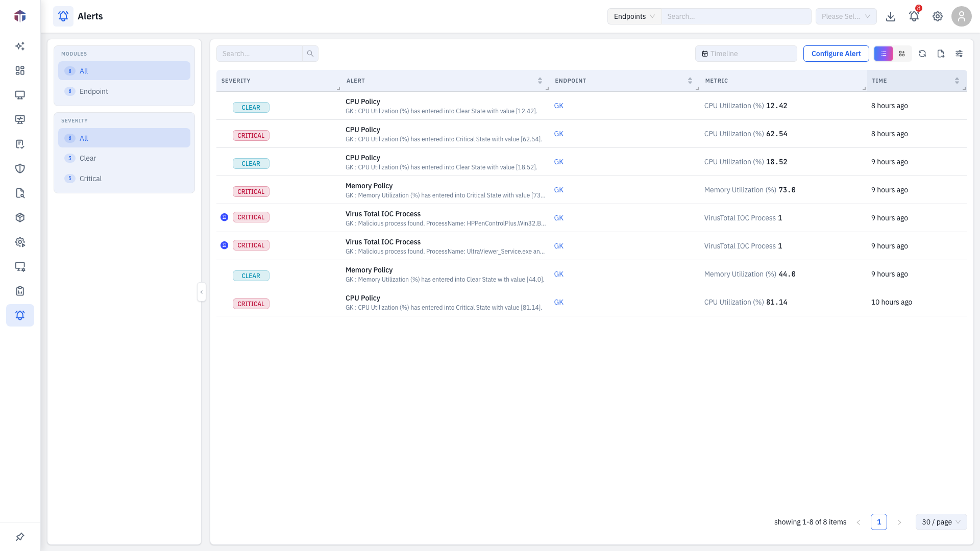Click the app logo in sidebar

click(x=20, y=16)
